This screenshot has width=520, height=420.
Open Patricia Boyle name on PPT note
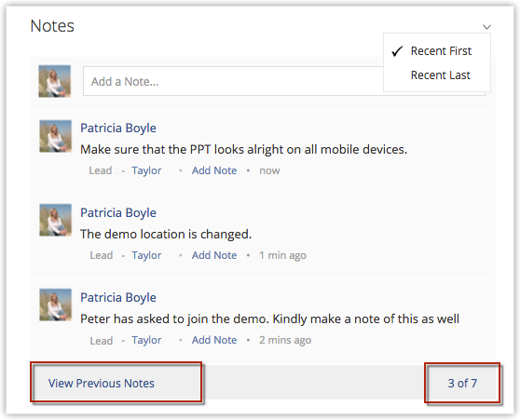tap(118, 128)
